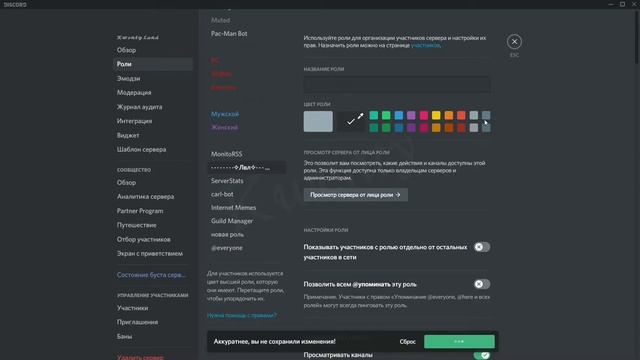Open Экран с приветствием section
The width and height of the screenshot is (640, 360).
pyautogui.click(x=153, y=253)
